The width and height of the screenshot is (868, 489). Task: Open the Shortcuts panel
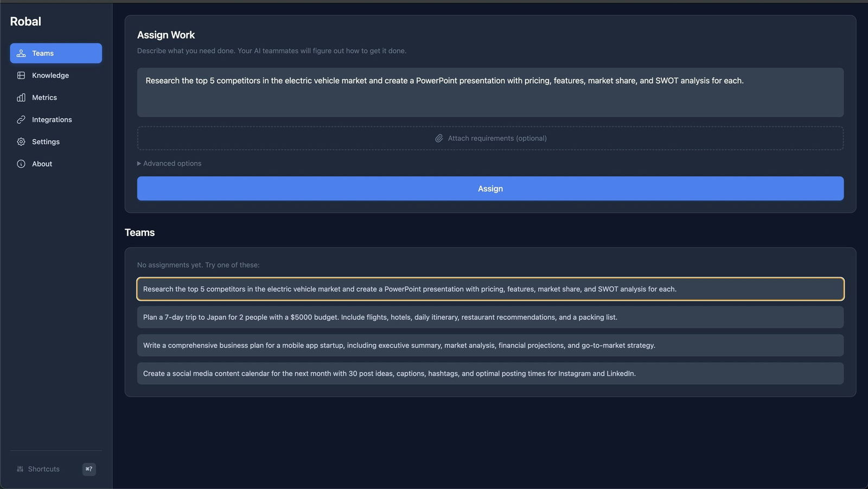point(44,469)
